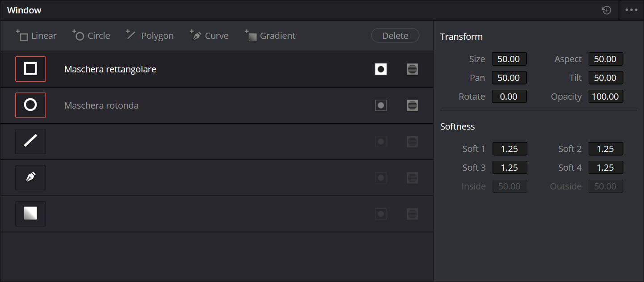Toggle mask mode on Maschera rettangolare
This screenshot has height=282, width=644.
pos(412,69)
